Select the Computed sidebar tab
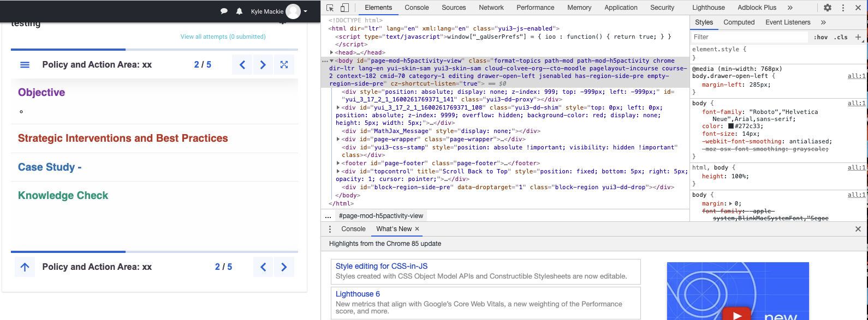 pyautogui.click(x=739, y=22)
